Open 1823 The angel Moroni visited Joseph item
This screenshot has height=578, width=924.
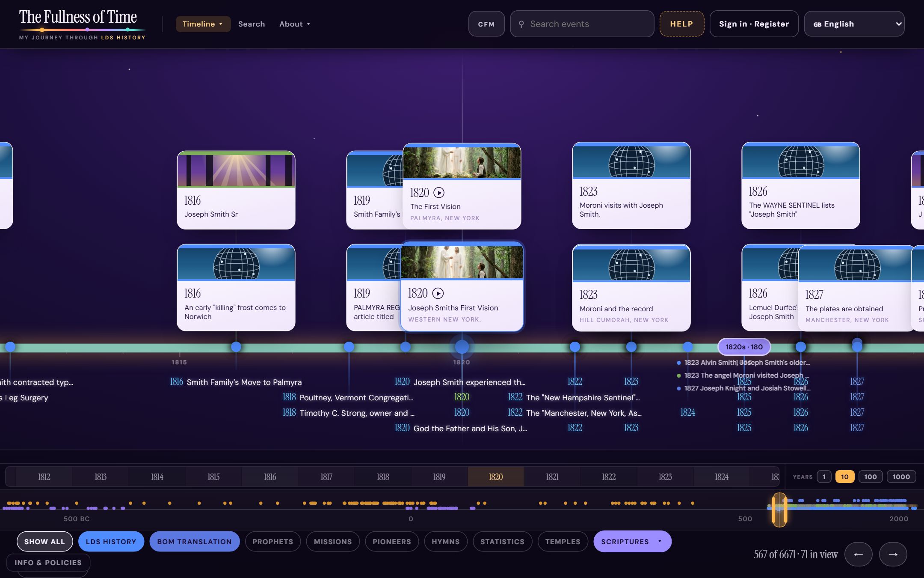coord(743,375)
